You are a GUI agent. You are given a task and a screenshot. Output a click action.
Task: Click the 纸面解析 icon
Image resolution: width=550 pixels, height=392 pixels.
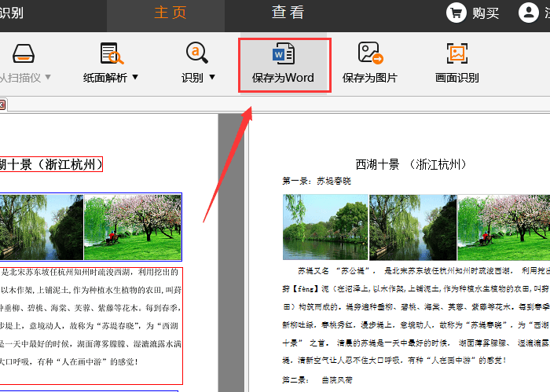[x=112, y=53]
